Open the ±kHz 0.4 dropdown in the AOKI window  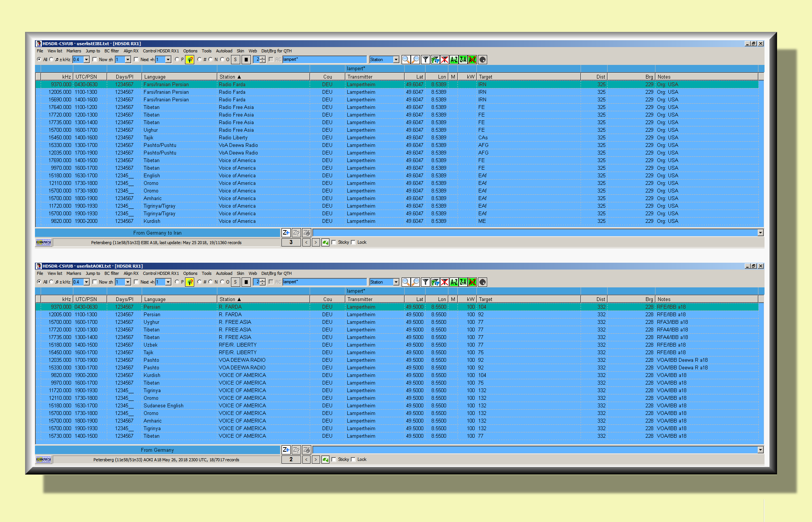pyautogui.click(x=86, y=282)
